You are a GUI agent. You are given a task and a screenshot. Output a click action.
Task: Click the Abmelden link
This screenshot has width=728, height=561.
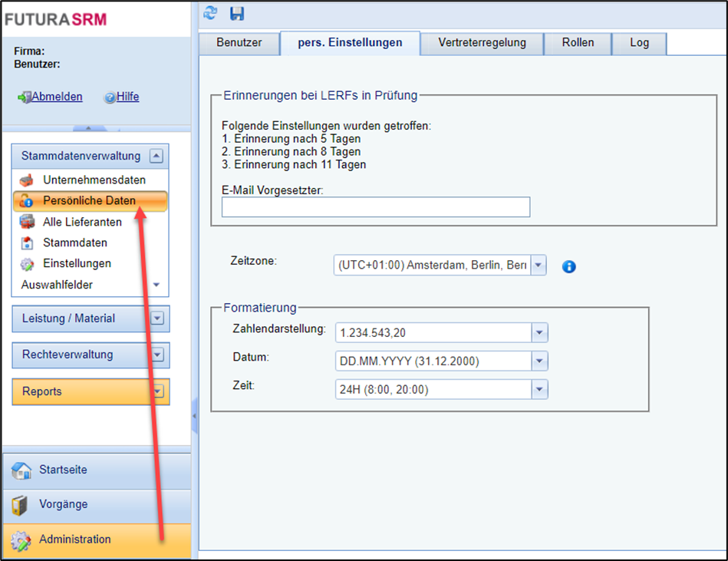[x=56, y=97]
